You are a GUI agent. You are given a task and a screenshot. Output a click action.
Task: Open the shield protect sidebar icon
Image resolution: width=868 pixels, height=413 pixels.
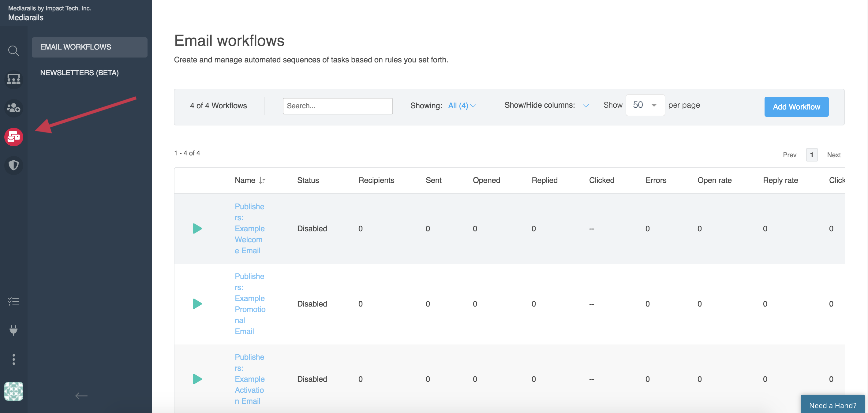[13, 165]
